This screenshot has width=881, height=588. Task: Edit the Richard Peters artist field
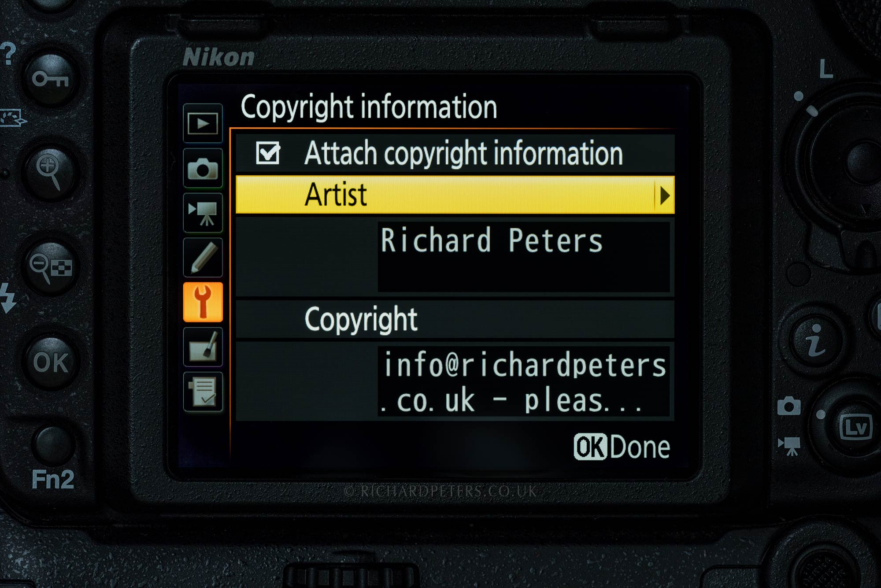click(x=524, y=256)
